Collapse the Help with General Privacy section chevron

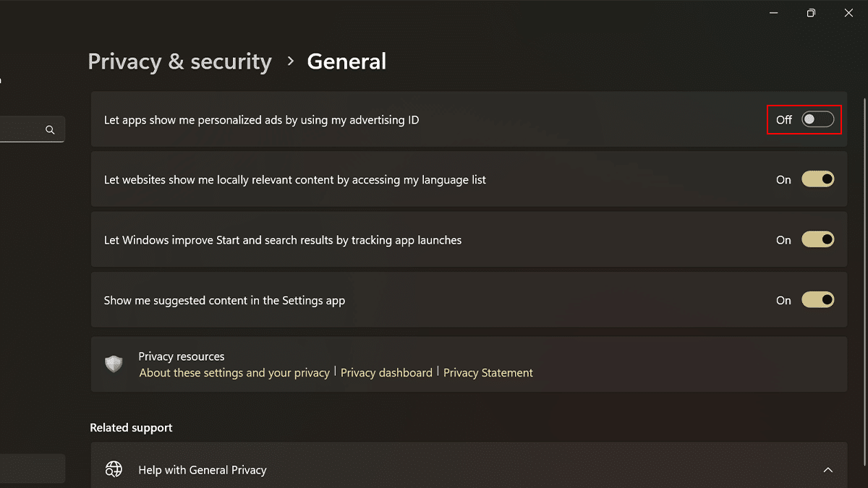coord(827,470)
